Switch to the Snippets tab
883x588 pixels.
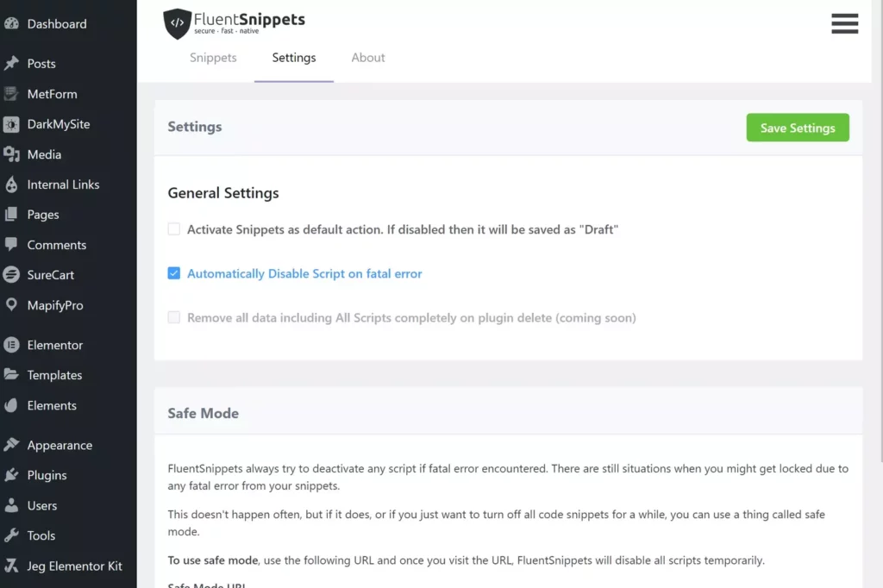(213, 57)
